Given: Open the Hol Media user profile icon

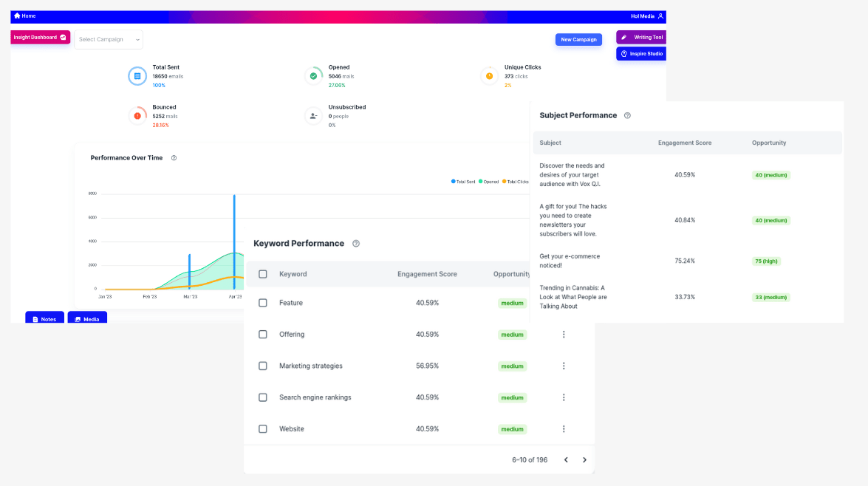Looking at the screenshot, I should pyautogui.click(x=660, y=16).
